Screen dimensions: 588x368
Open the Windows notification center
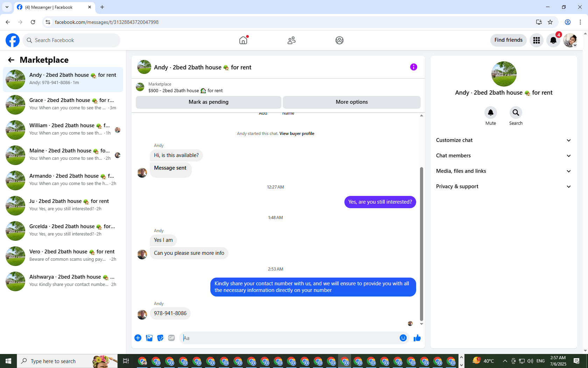click(x=576, y=361)
